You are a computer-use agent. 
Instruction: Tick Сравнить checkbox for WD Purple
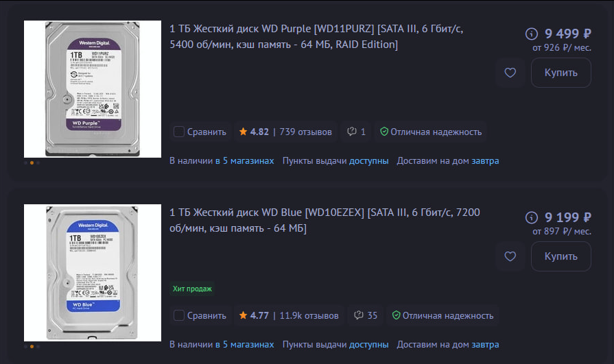179,132
